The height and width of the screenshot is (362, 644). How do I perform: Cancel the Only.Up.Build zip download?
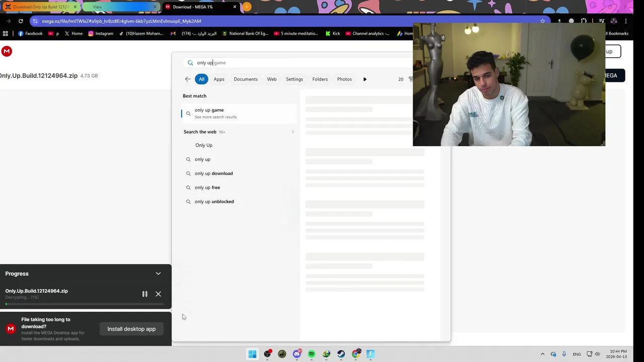click(158, 294)
